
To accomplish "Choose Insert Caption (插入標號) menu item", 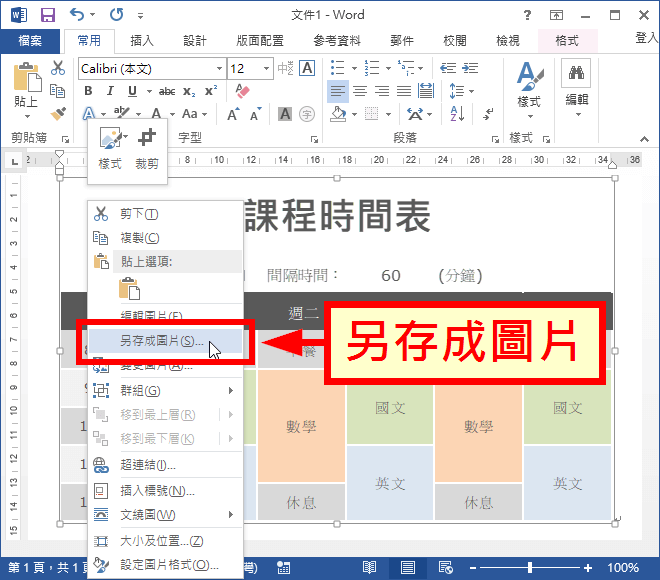I will click(165, 491).
